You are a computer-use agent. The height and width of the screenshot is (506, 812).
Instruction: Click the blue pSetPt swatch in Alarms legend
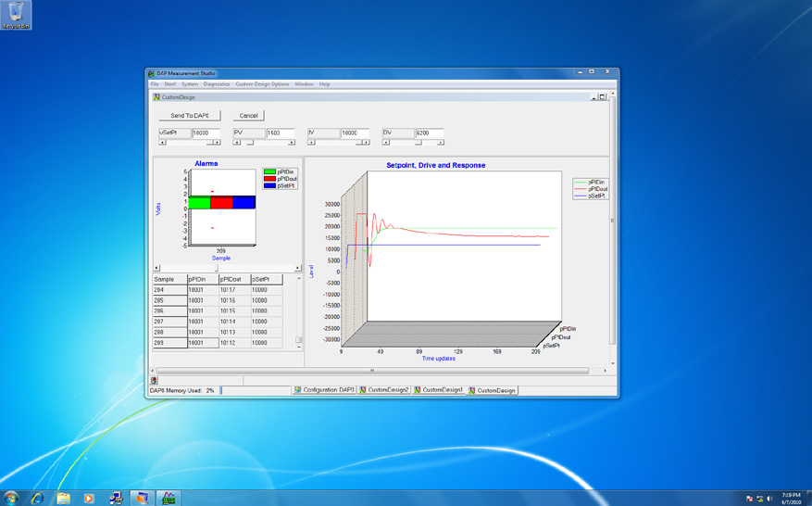coord(269,185)
